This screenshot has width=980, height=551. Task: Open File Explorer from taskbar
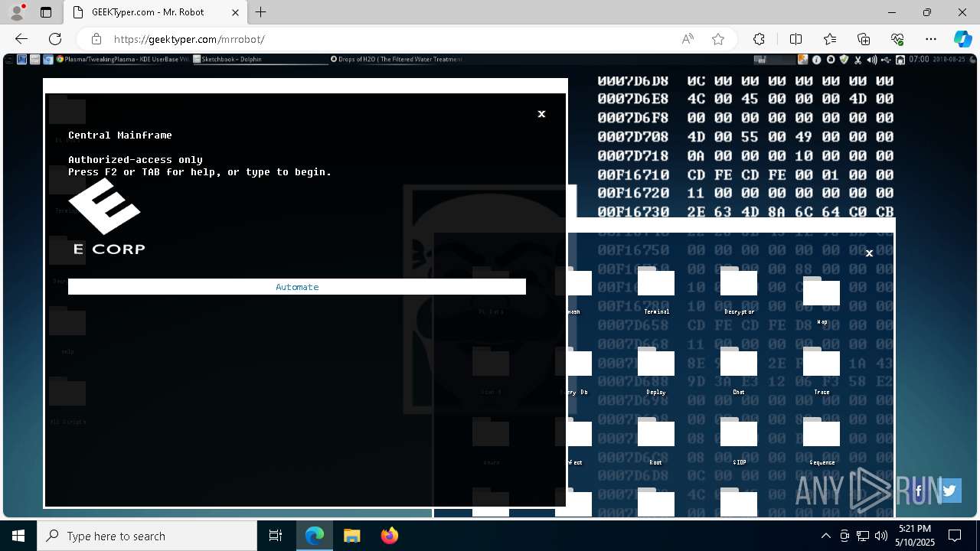[351, 536]
